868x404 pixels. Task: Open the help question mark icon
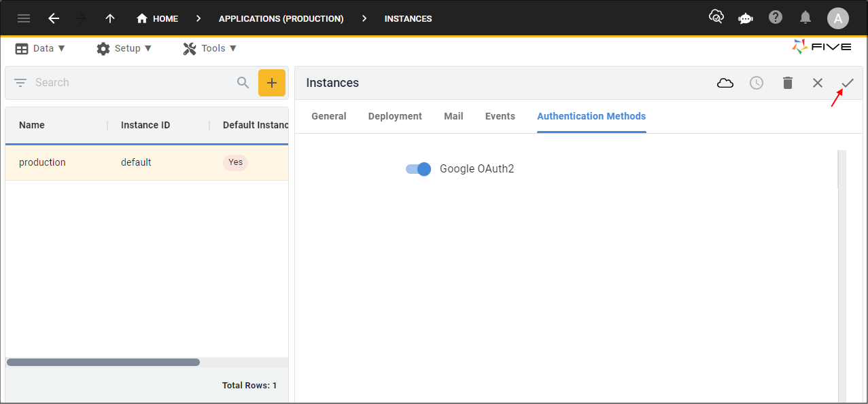click(x=776, y=18)
